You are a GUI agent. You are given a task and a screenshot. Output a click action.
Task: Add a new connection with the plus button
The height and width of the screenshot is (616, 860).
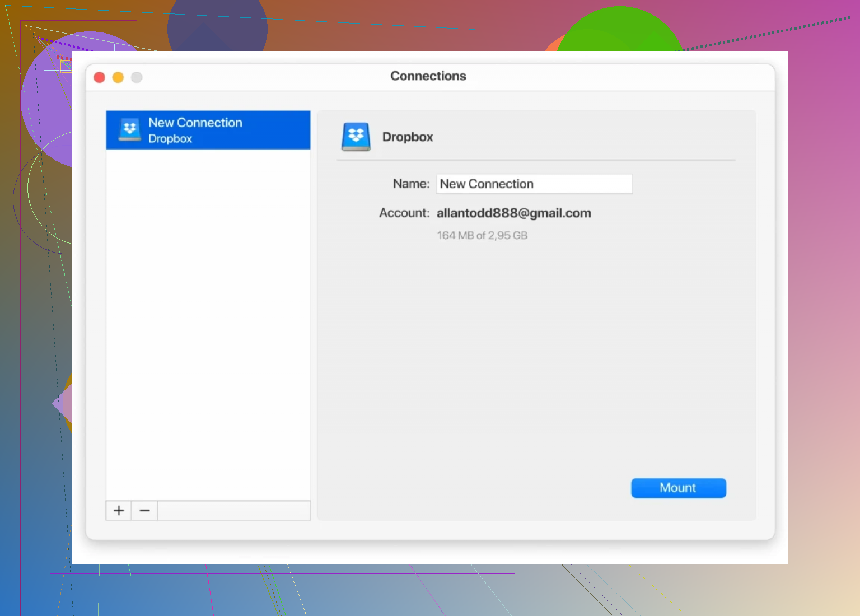(x=119, y=510)
